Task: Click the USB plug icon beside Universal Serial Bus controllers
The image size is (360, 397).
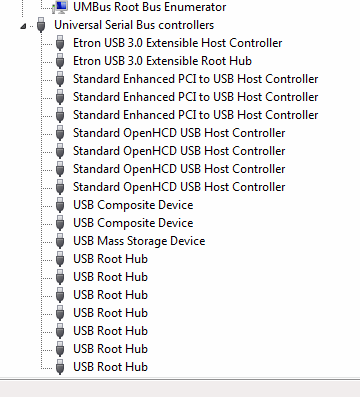Action: (41, 25)
